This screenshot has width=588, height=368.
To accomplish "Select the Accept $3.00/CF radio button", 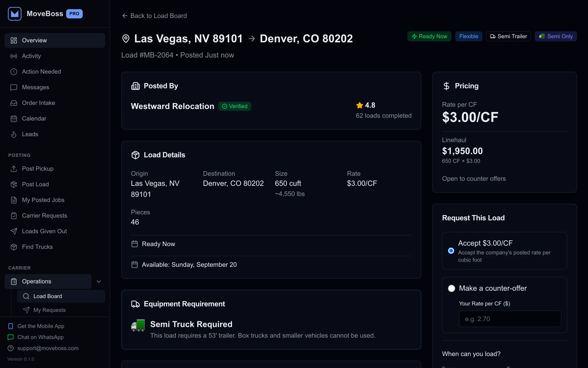I will (x=451, y=251).
